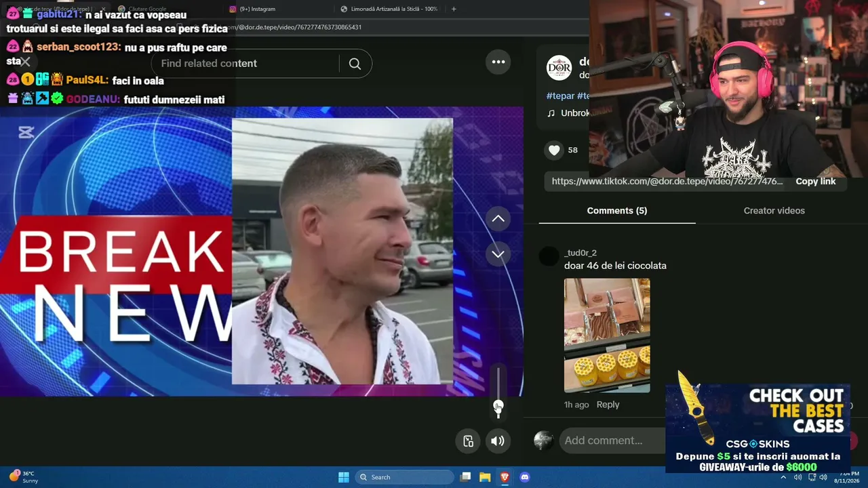This screenshot has height=488, width=868.
Task: Go to the next video with down chevron
Action: [x=498, y=254]
